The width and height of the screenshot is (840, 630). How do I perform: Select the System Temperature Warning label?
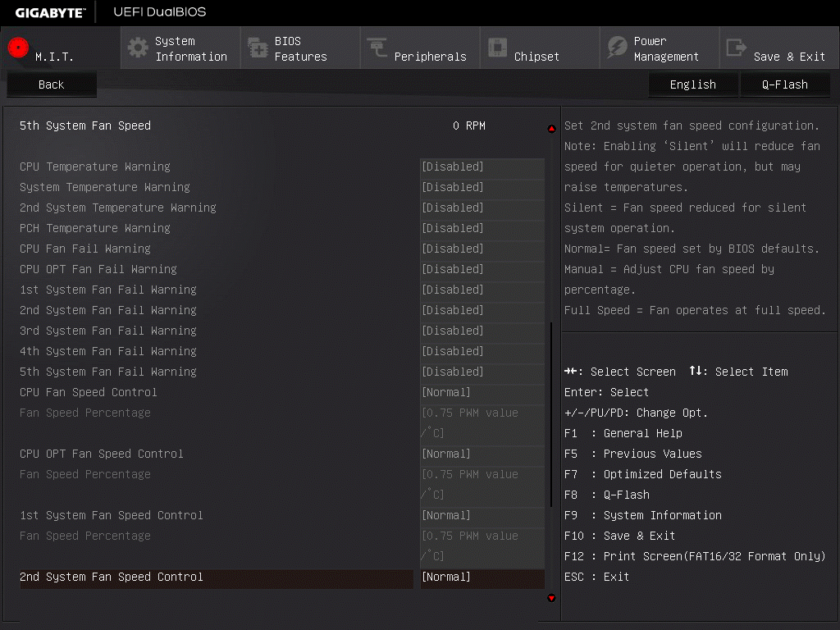pyautogui.click(x=104, y=187)
